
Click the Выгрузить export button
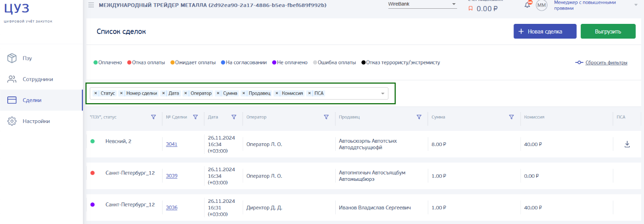point(608,31)
